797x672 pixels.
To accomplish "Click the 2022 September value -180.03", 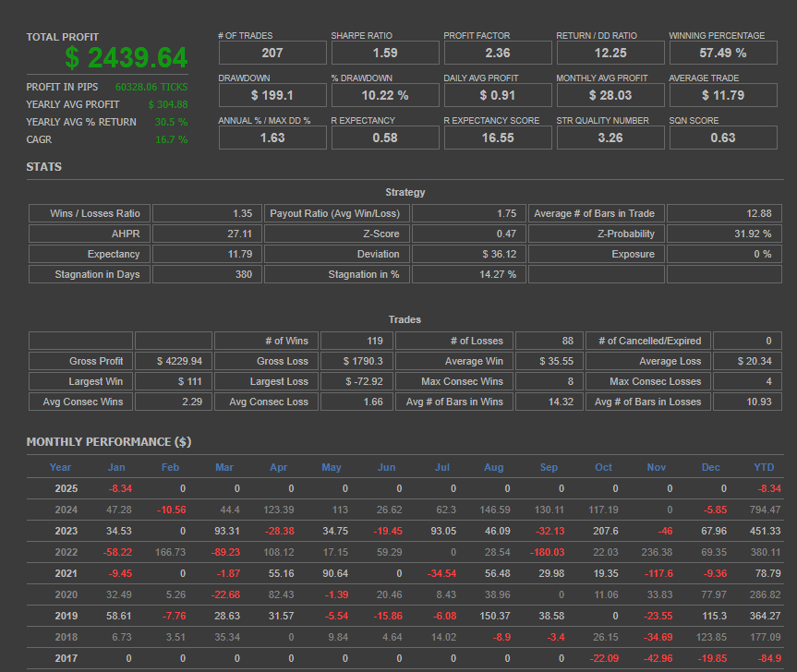I will click(x=547, y=553).
